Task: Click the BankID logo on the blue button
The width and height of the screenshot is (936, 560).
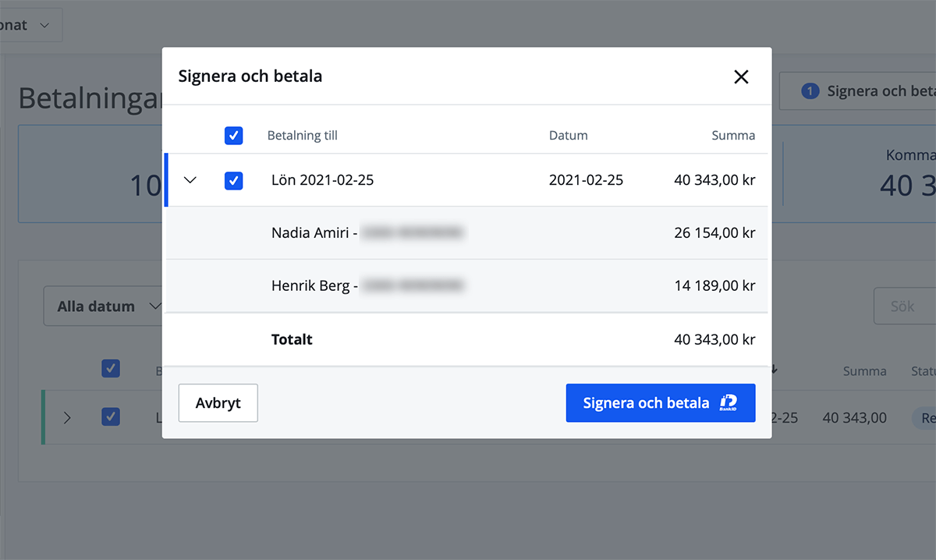Action: [728, 403]
